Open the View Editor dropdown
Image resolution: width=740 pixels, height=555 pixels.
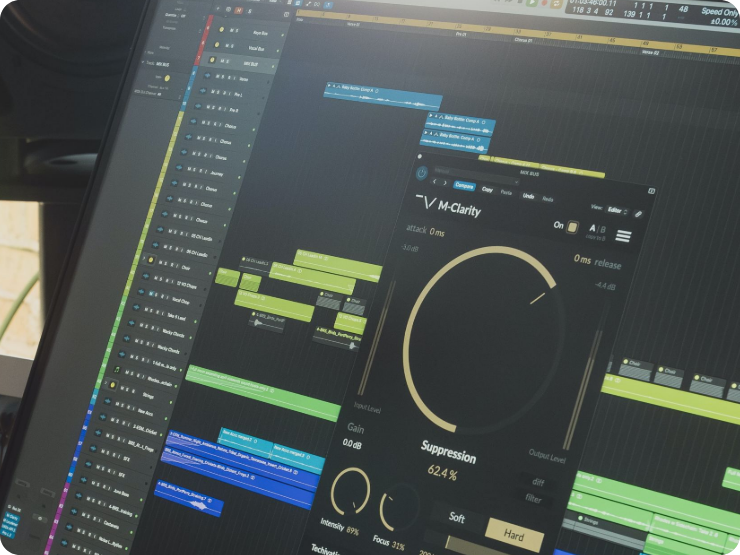(617, 210)
